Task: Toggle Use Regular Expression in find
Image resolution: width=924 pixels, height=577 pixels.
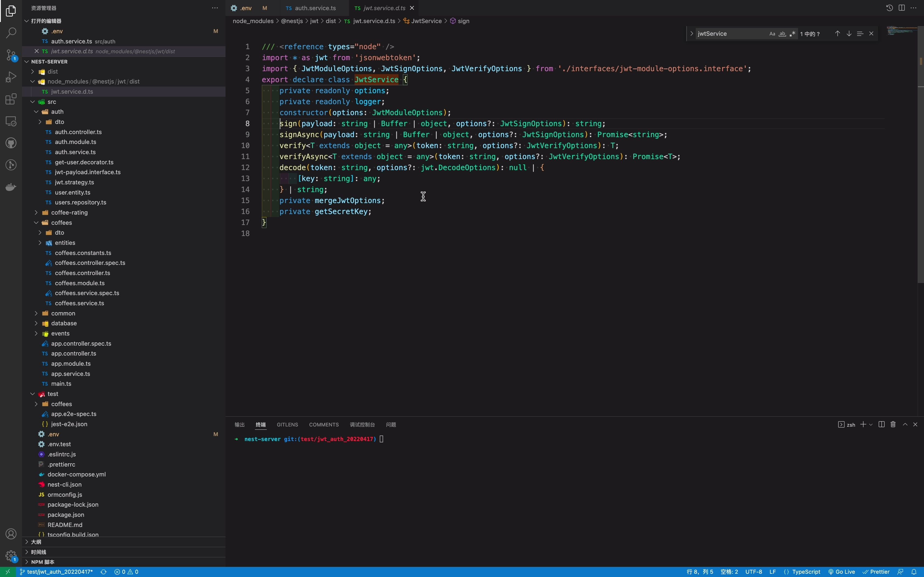Action: pyautogui.click(x=792, y=34)
